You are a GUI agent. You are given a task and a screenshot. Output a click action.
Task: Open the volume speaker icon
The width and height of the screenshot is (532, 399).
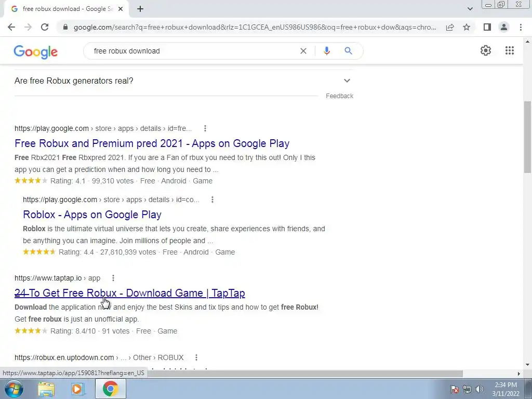[480, 389]
